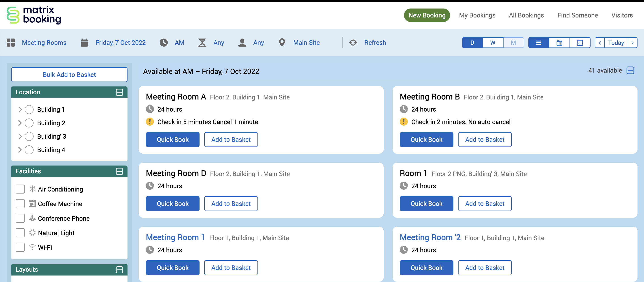Screen dimensions: 644x282
Task: Go to next day arrow
Action: point(633,43)
